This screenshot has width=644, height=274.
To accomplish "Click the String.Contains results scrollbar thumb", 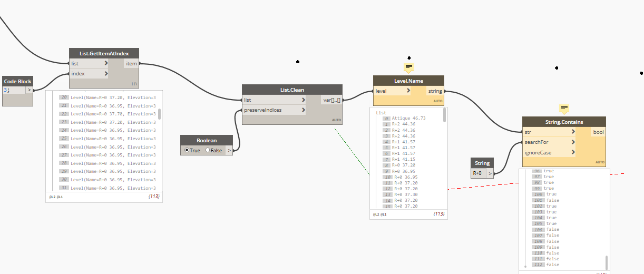I will tap(606, 262).
